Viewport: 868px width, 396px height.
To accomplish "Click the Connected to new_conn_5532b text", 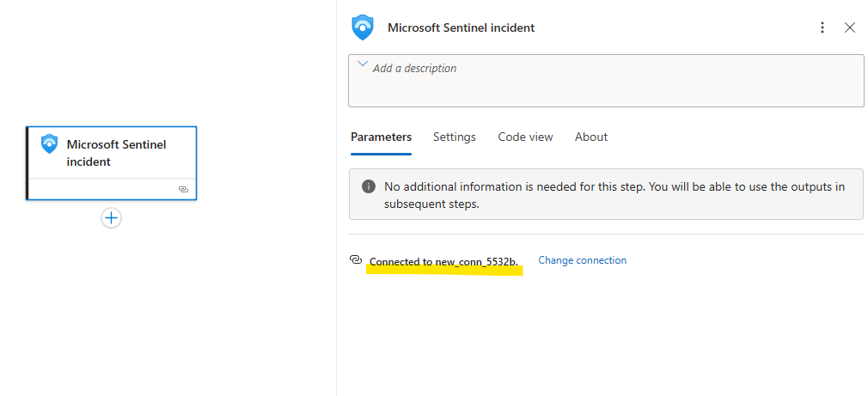I will pyautogui.click(x=443, y=261).
